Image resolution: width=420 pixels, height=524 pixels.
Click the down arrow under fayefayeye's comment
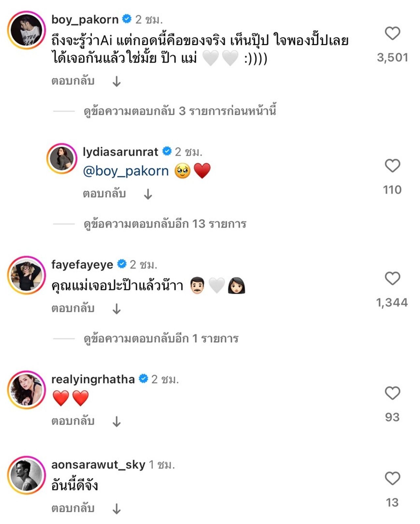click(116, 309)
